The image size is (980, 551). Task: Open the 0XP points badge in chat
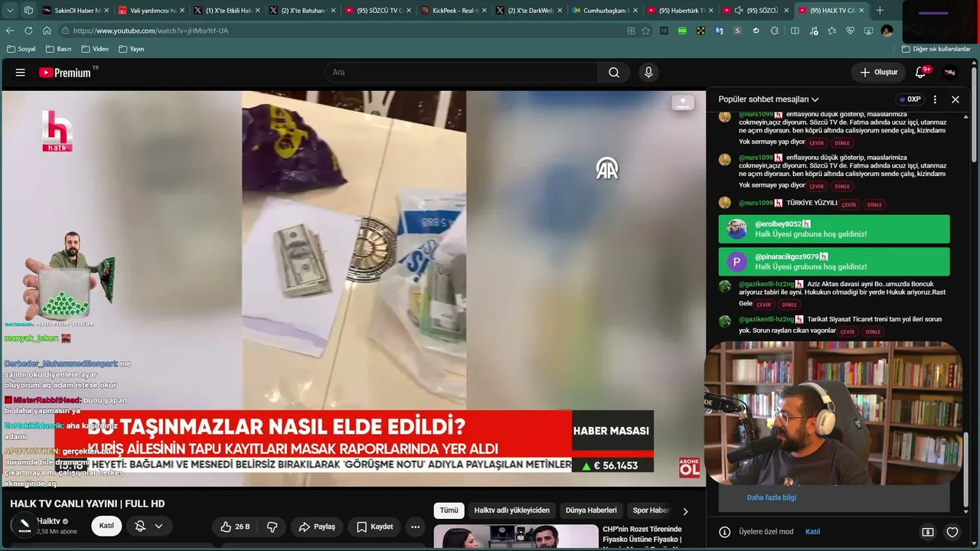(x=910, y=99)
